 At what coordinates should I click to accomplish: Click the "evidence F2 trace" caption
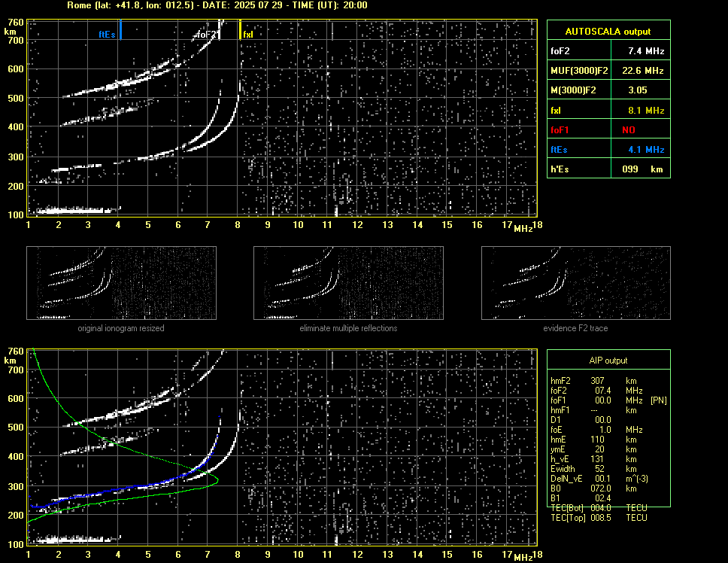tap(575, 328)
